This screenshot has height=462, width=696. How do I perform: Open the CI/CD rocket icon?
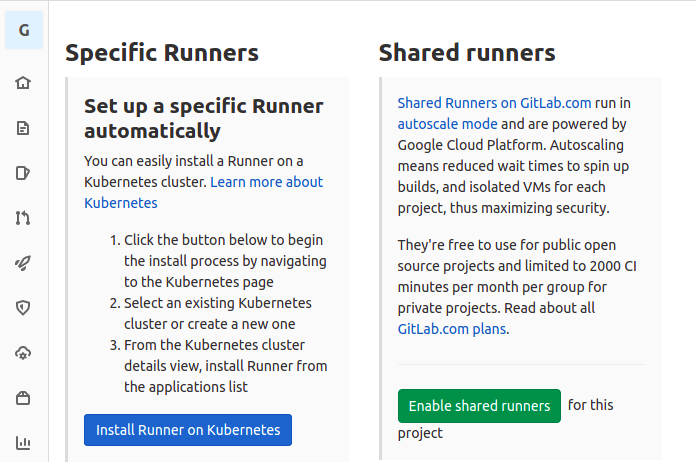point(23,263)
